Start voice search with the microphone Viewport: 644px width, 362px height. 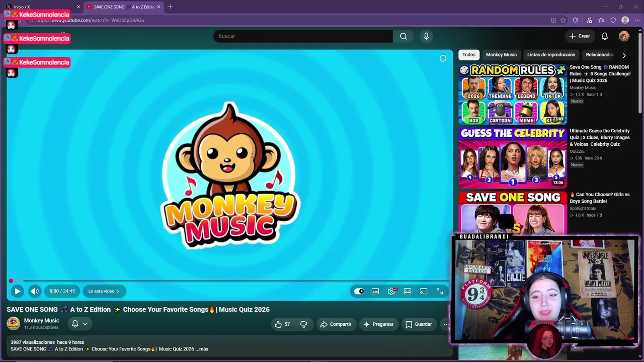pyautogui.click(x=426, y=36)
